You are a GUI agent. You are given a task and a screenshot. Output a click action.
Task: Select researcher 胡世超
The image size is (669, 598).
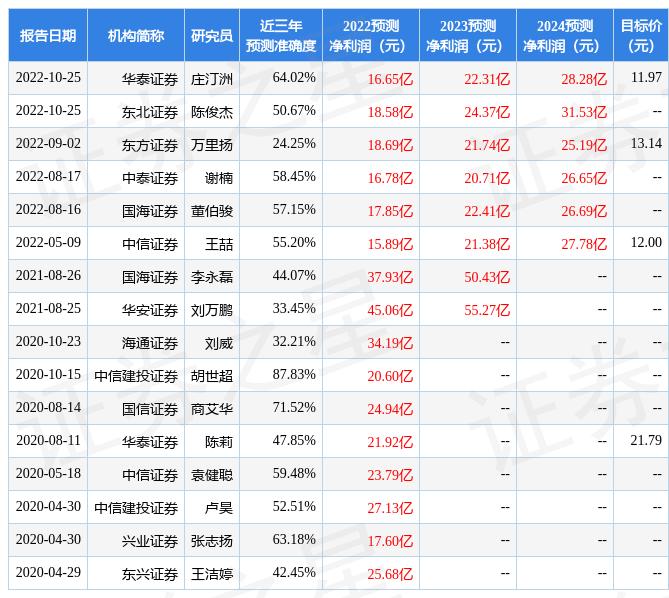212,376
